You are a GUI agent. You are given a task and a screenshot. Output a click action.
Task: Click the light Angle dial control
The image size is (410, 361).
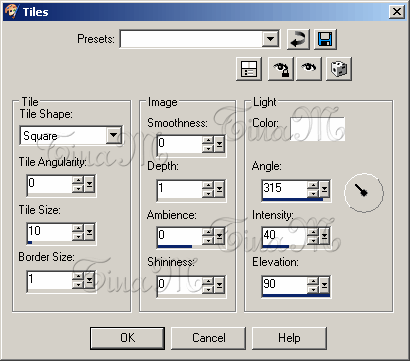pyautogui.click(x=364, y=192)
